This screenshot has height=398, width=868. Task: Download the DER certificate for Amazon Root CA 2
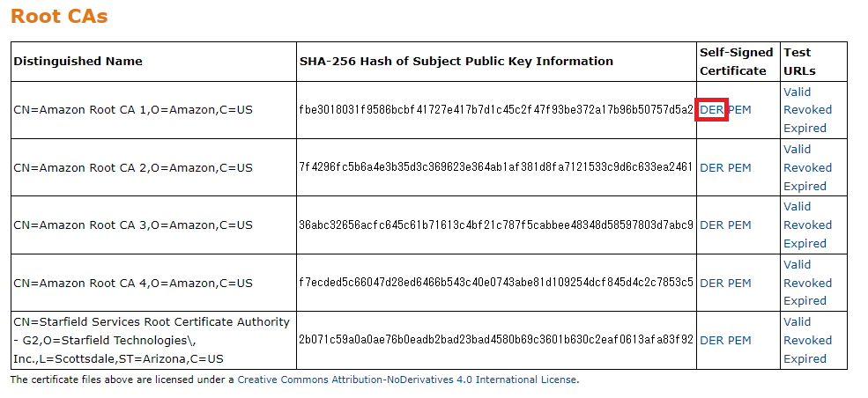tap(711, 167)
